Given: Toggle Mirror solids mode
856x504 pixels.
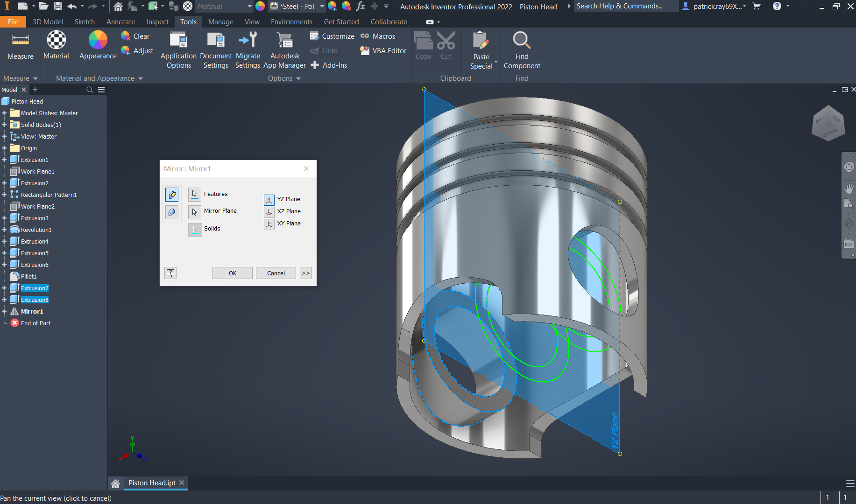Looking at the screenshot, I should pos(172,212).
